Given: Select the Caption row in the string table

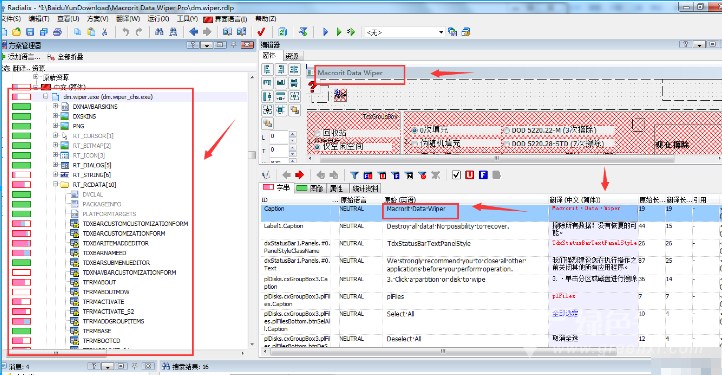Looking at the screenshot, I should pos(490,213).
